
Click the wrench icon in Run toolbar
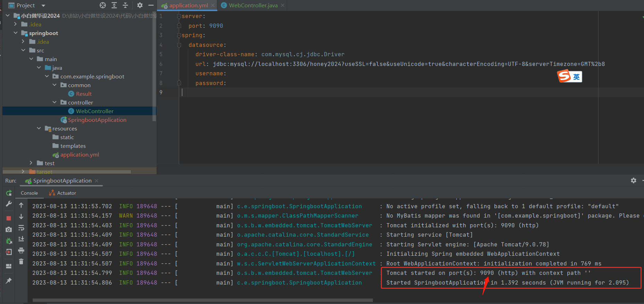9,204
